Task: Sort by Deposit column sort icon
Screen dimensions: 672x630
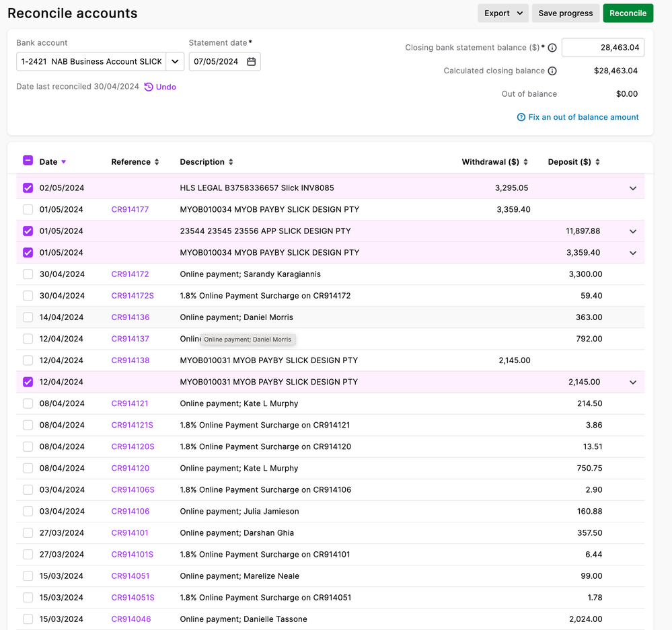Action: tap(597, 162)
